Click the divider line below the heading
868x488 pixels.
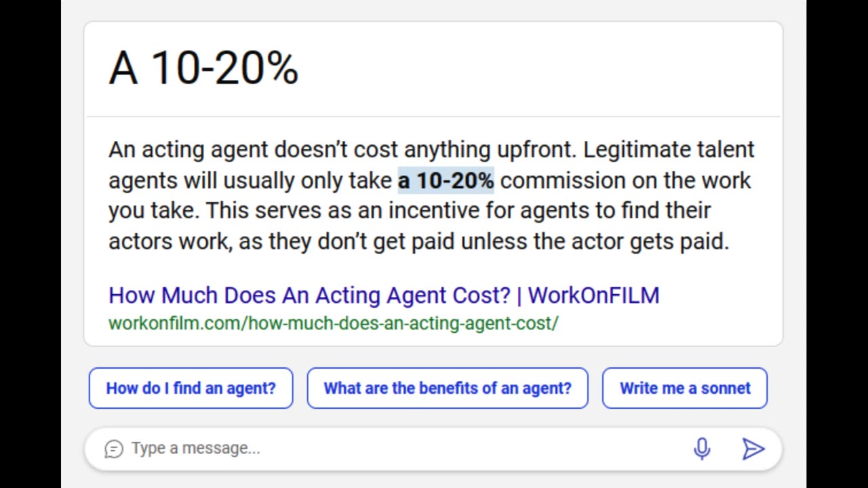point(433,117)
